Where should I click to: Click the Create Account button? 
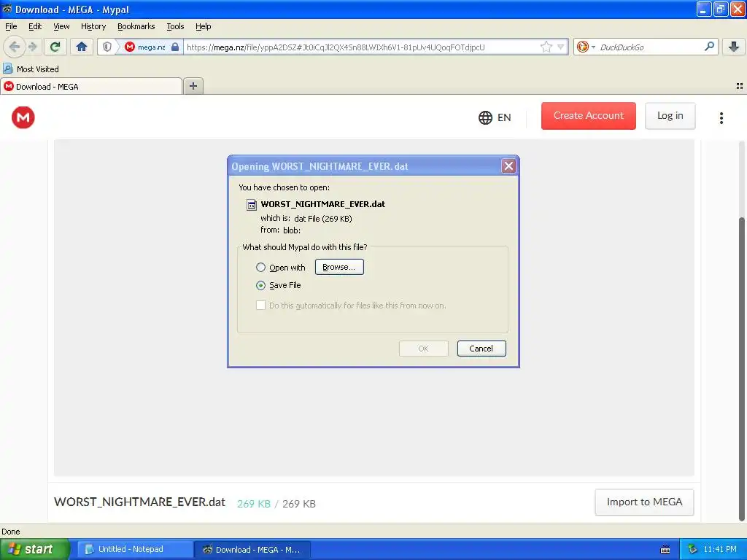click(589, 116)
